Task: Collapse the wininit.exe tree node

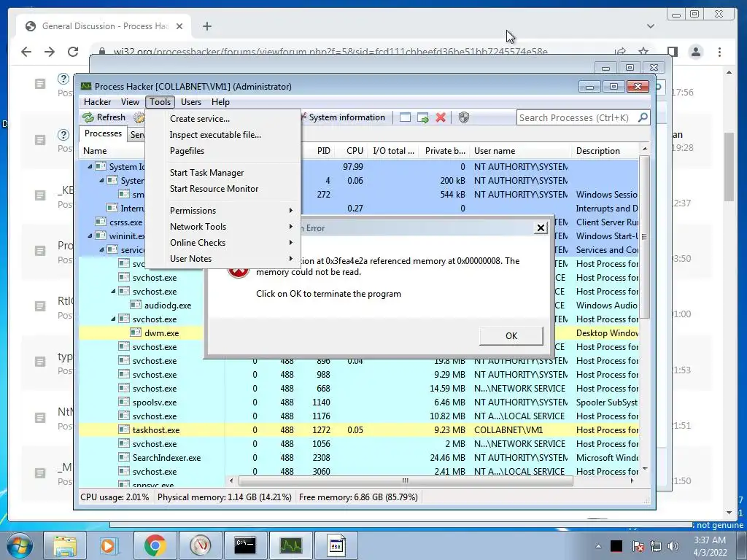Action: click(x=90, y=236)
